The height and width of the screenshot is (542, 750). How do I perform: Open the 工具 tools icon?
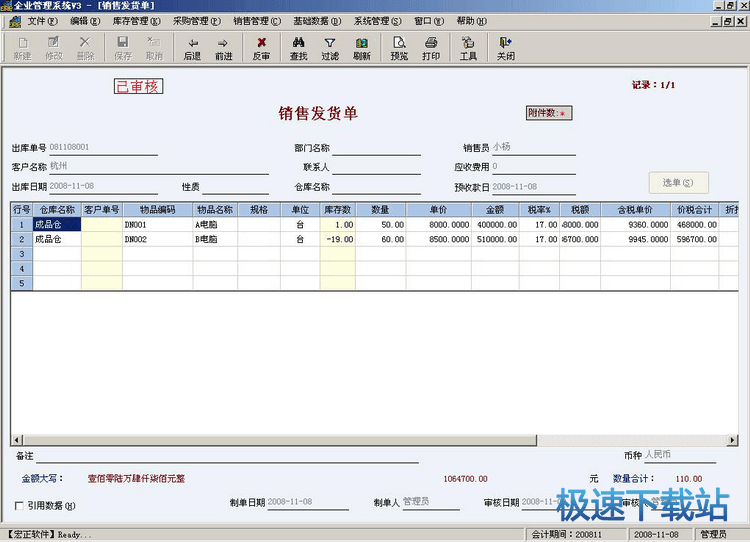468,48
